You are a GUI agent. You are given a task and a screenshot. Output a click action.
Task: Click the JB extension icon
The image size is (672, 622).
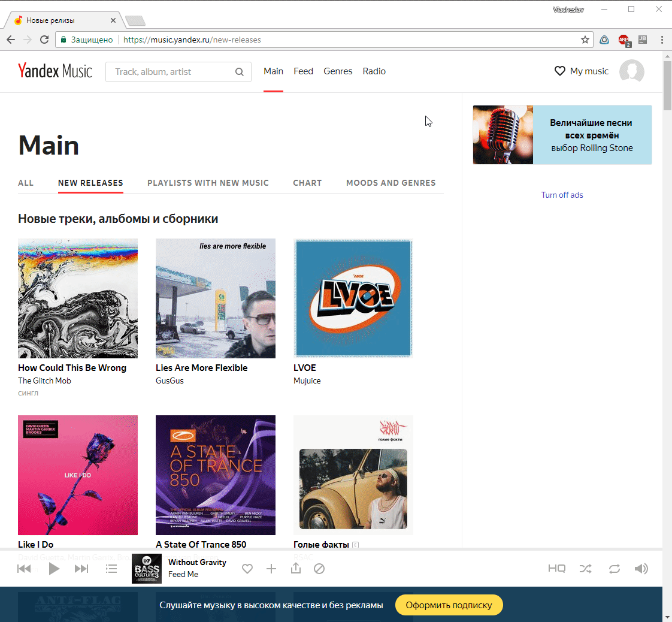point(643,40)
